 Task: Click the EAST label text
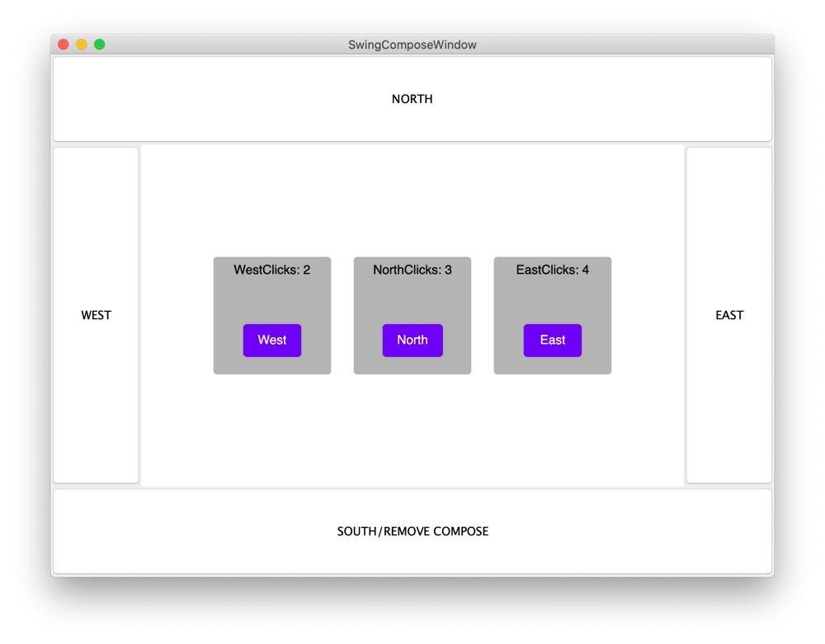[x=728, y=315]
